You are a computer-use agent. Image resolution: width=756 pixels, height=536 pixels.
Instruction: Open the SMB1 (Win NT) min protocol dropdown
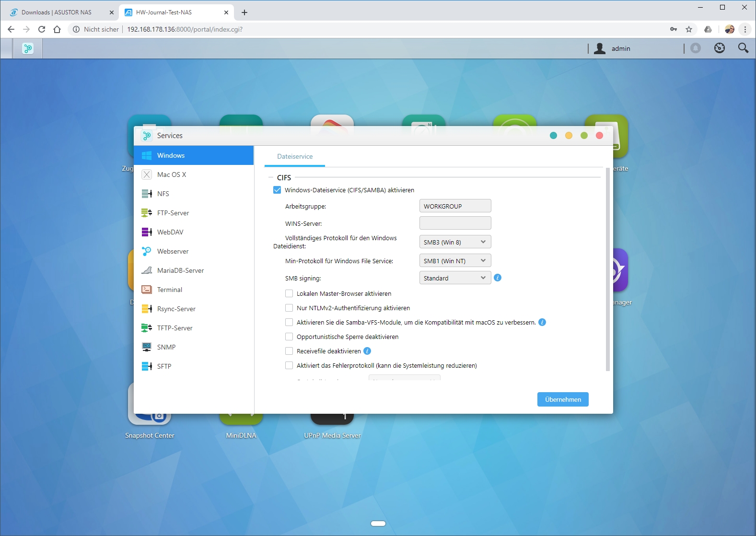455,261
